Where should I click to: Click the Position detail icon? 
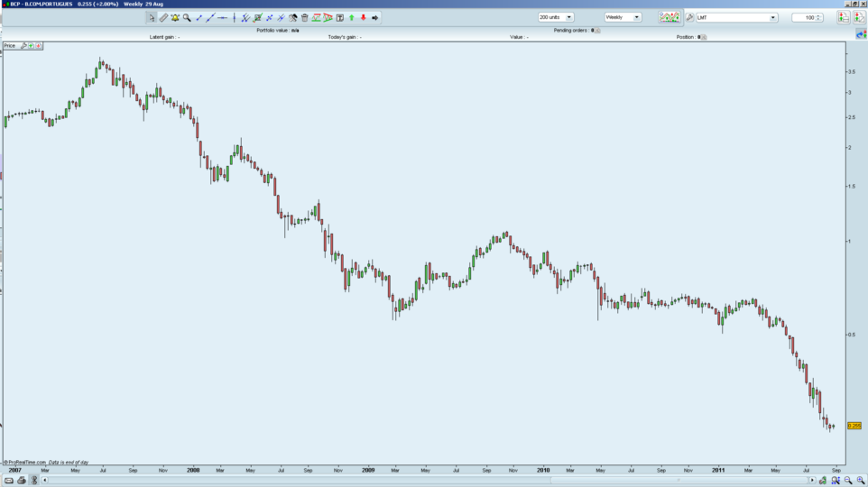point(704,37)
